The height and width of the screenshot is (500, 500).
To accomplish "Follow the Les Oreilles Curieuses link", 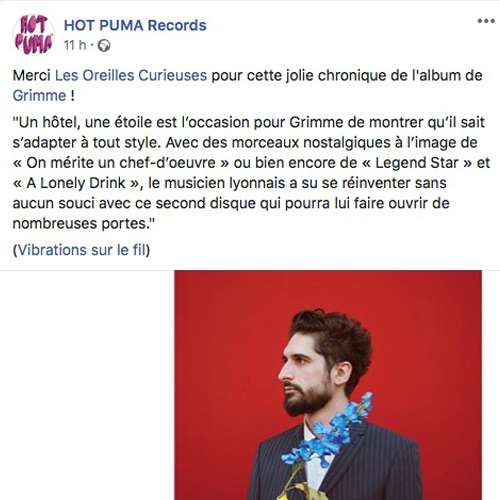I will tap(131, 75).
